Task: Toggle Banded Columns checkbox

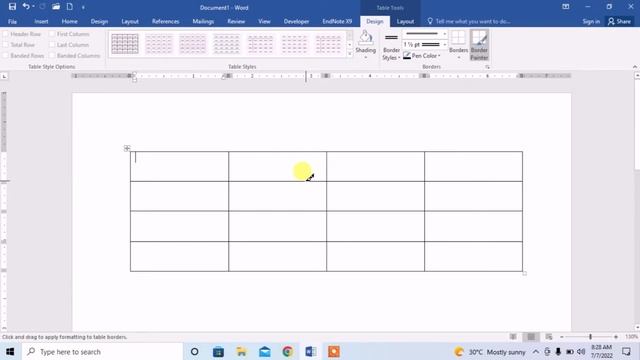Action: pyautogui.click(x=52, y=55)
